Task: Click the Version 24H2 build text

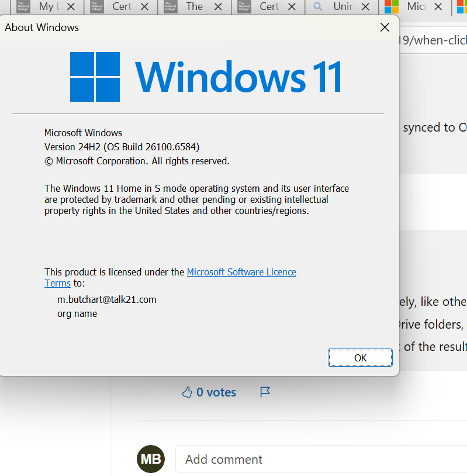Action: coord(122,147)
